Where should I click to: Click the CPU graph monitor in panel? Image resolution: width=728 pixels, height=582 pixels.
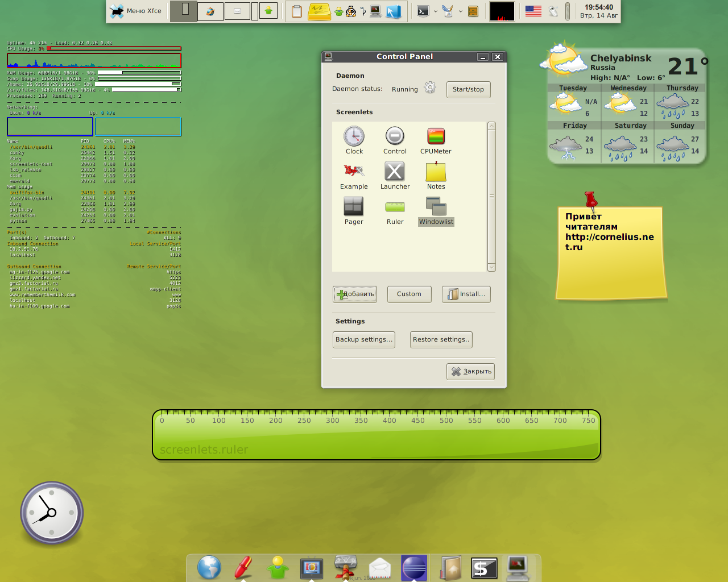tap(502, 11)
